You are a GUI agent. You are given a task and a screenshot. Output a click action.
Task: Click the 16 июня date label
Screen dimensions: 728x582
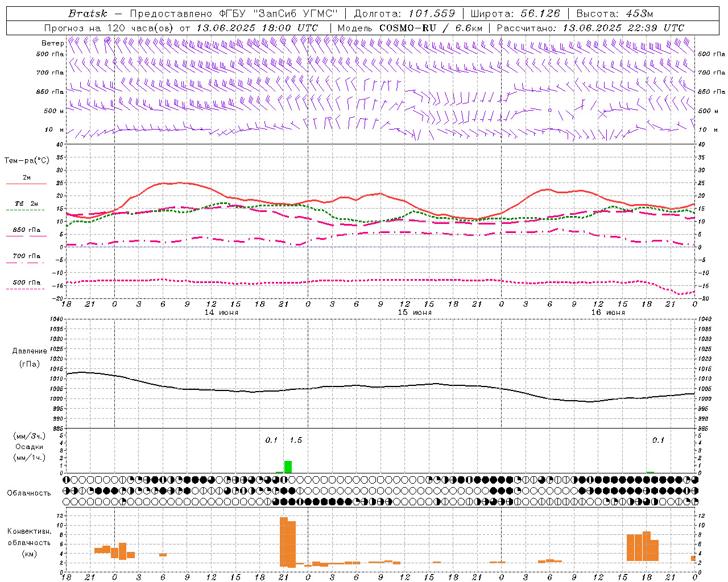coord(608,312)
